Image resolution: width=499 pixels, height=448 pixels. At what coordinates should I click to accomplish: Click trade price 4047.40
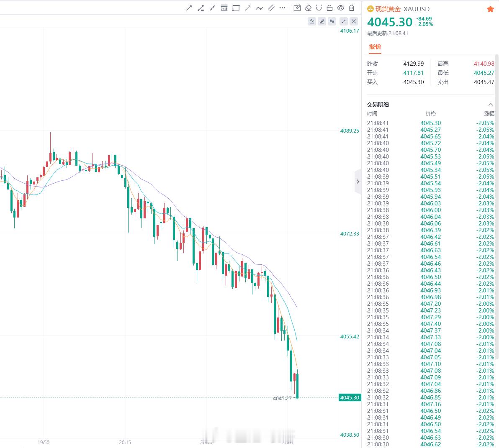431,324
